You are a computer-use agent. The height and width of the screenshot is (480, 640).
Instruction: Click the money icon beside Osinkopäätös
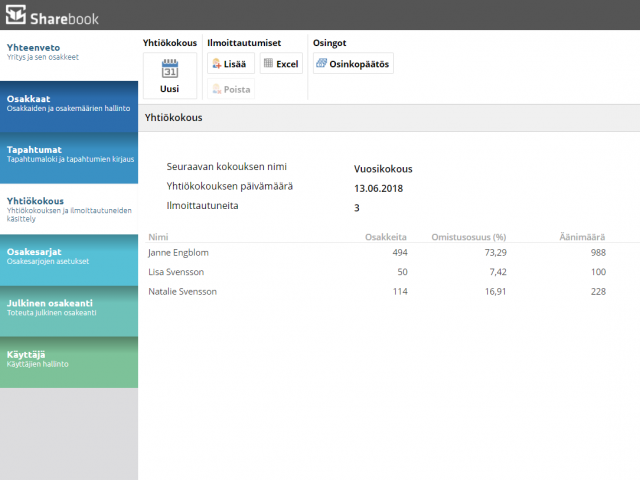click(322, 63)
